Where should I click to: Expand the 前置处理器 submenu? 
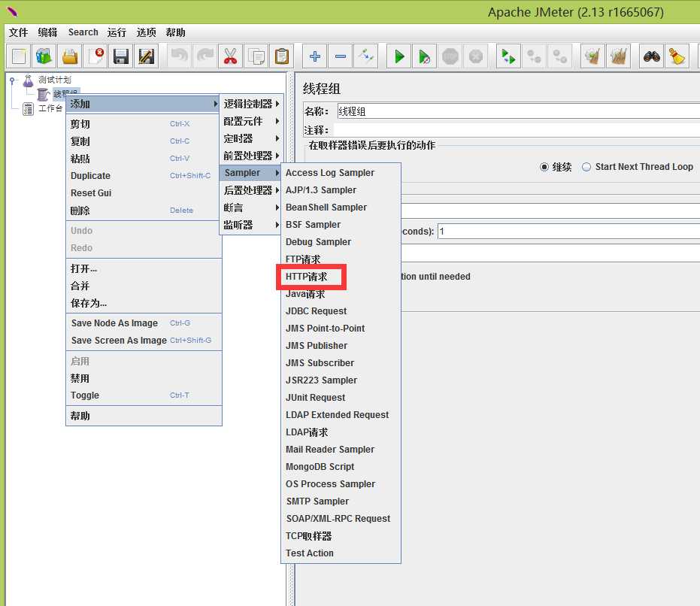tap(251, 156)
